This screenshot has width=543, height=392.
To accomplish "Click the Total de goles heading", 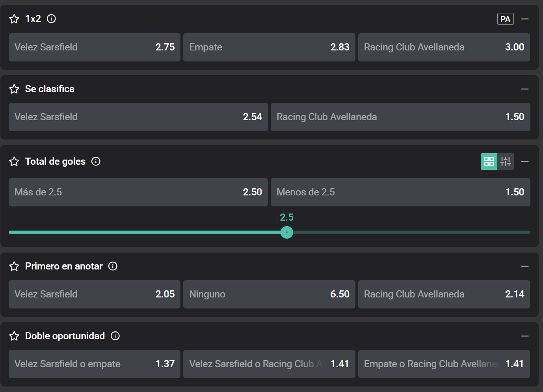I will (x=55, y=162).
